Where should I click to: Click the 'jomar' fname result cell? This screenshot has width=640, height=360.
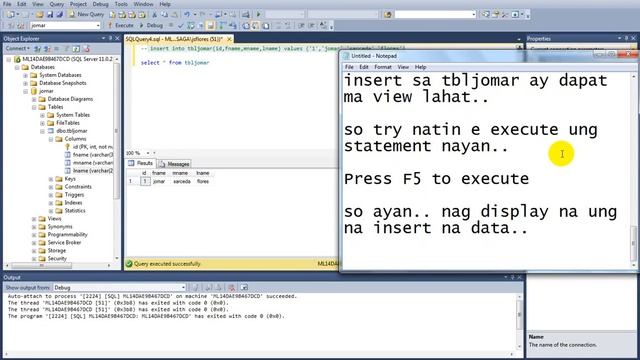coord(159,181)
